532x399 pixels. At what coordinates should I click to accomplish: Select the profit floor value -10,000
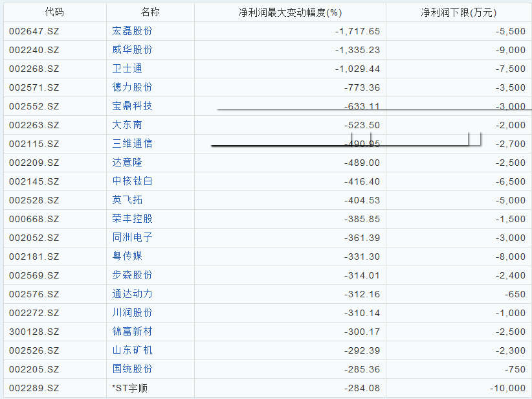coord(508,388)
